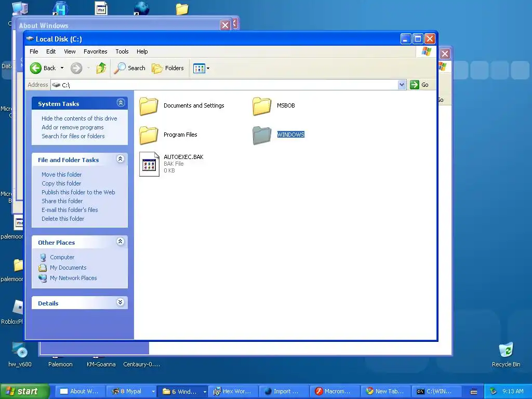
Task: Select the Program Files folder icon
Action: [x=149, y=135]
